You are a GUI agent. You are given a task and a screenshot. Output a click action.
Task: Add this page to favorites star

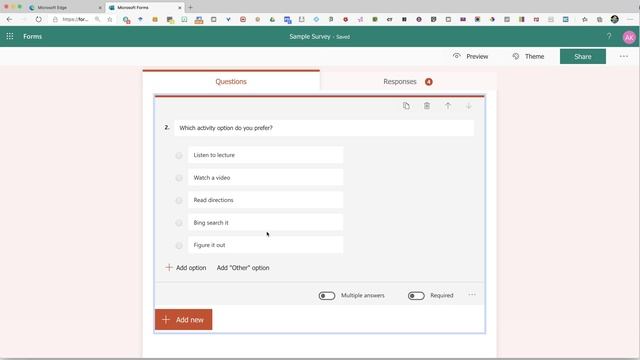click(110, 19)
